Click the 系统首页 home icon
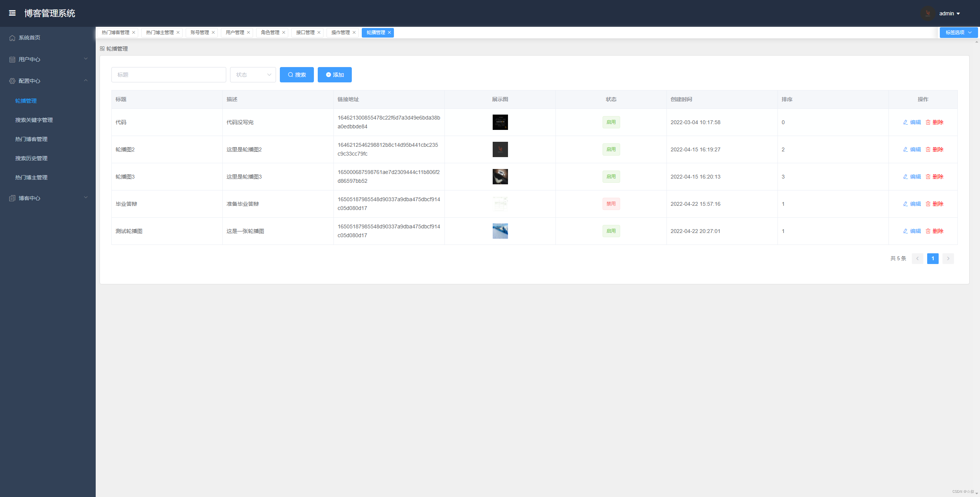The image size is (980, 497). click(x=12, y=38)
